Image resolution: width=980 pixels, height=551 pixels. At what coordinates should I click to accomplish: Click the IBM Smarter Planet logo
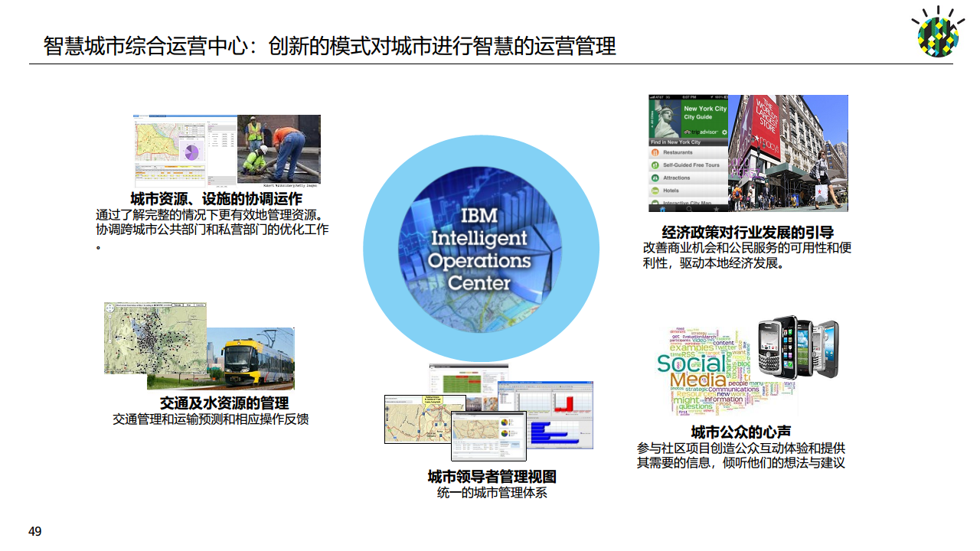(938, 34)
